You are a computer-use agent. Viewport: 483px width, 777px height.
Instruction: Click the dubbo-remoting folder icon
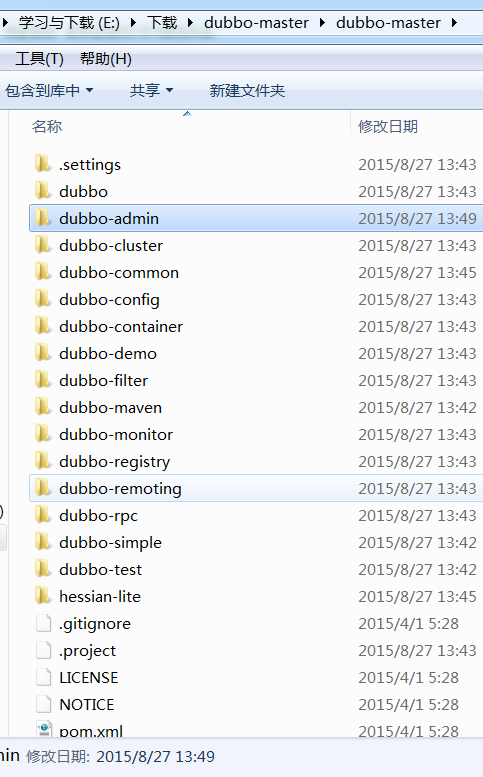point(43,488)
